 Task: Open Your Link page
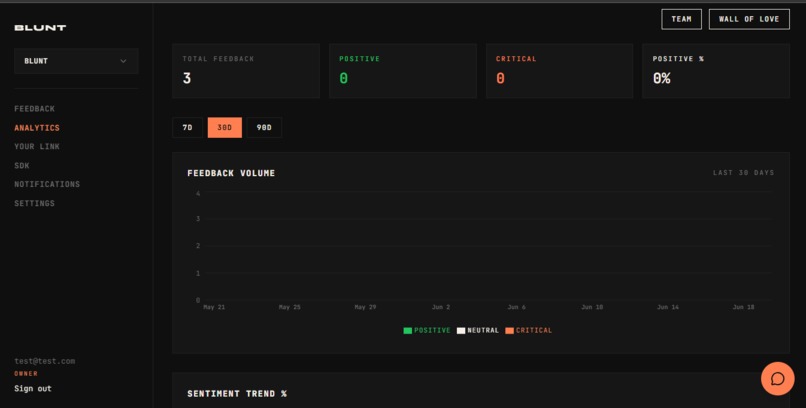pyautogui.click(x=37, y=146)
